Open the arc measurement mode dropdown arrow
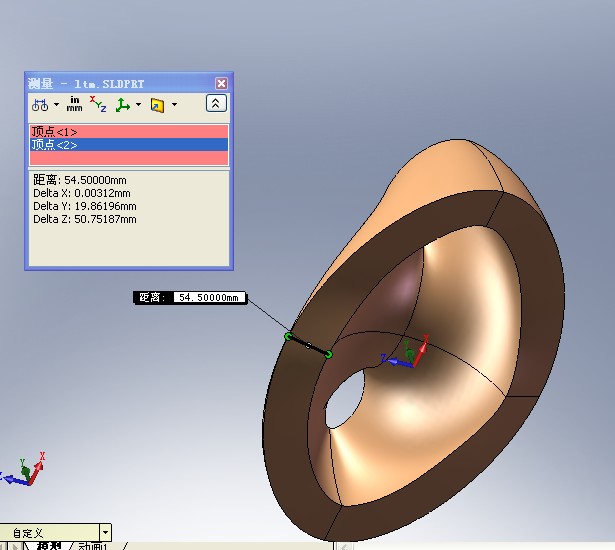Image resolution: width=615 pixels, height=550 pixels. tap(56, 104)
